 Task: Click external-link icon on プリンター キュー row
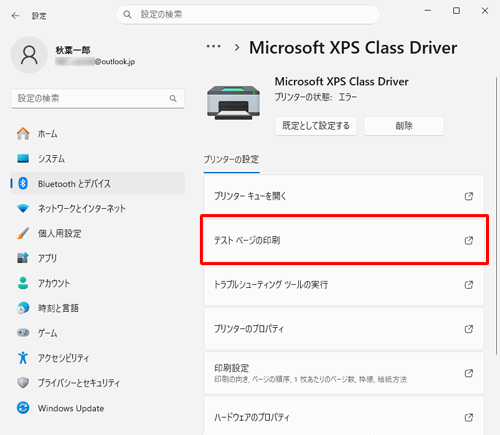[469, 196]
